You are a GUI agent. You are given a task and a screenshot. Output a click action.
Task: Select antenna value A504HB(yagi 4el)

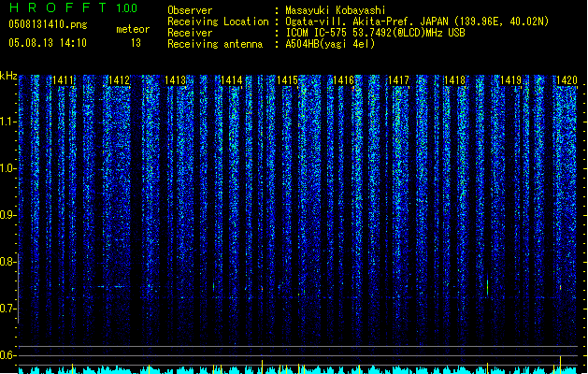(x=330, y=44)
